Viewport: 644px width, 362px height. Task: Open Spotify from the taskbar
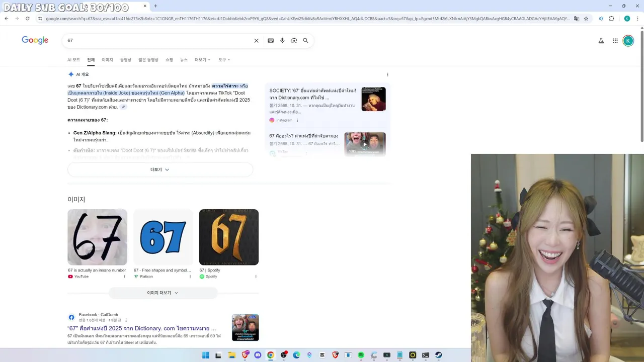[361, 355]
